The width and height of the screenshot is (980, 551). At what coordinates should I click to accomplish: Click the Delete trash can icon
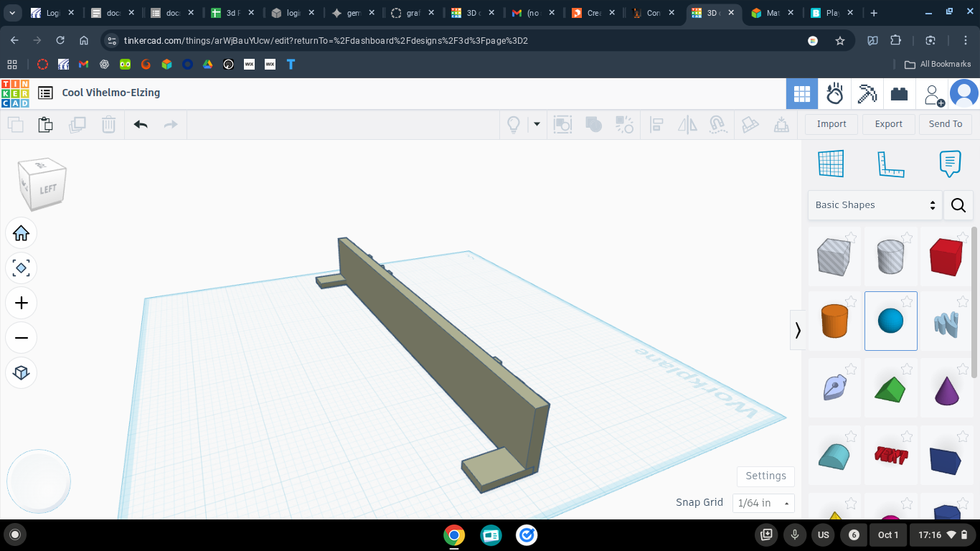[108, 124]
